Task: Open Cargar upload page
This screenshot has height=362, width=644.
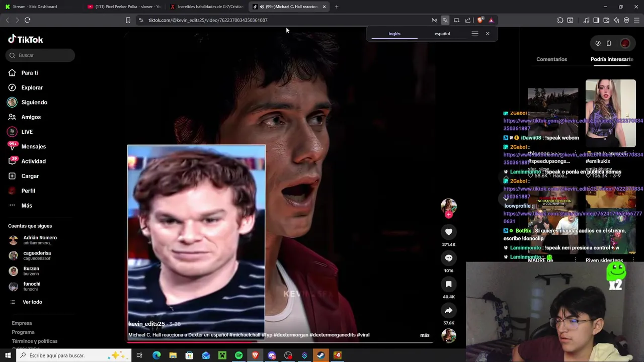Action: pos(30,176)
